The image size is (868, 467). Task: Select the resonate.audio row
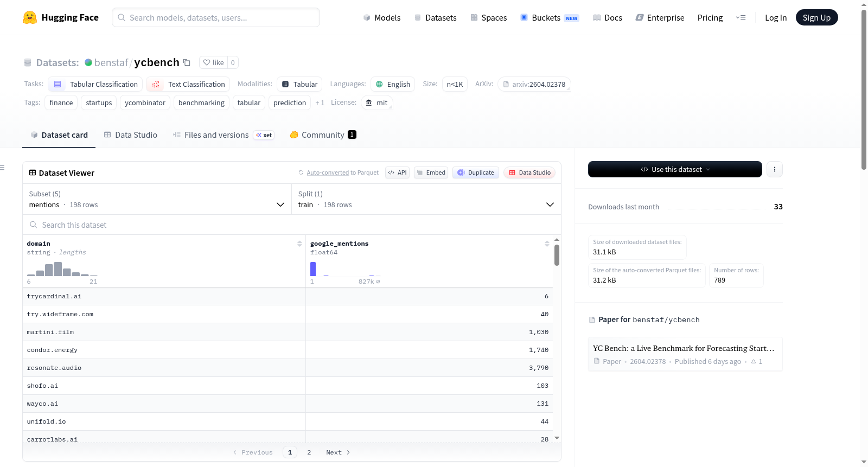pyautogui.click(x=288, y=368)
